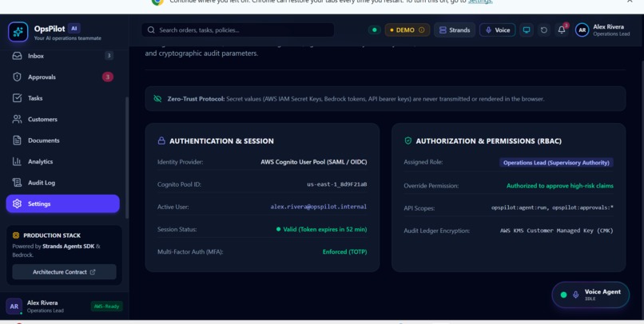Image resolution: width=644 pixels, height=324 pixels.
Task: Go to Tasks in the sidebar
Action: [62, 98]
